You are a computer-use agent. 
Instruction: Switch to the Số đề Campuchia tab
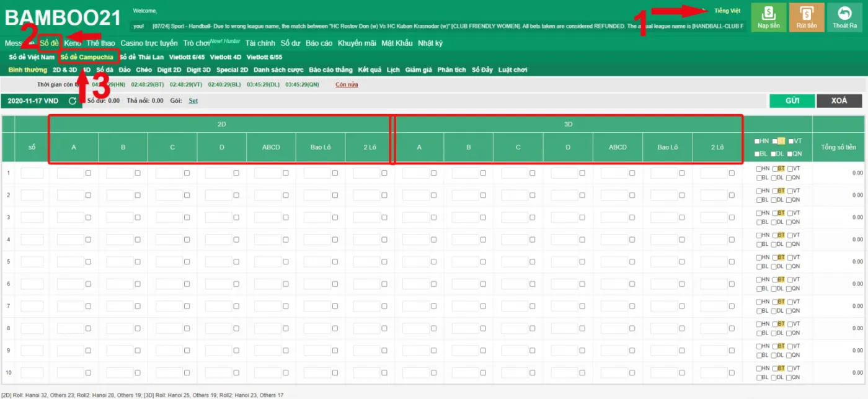pos(87,57)
